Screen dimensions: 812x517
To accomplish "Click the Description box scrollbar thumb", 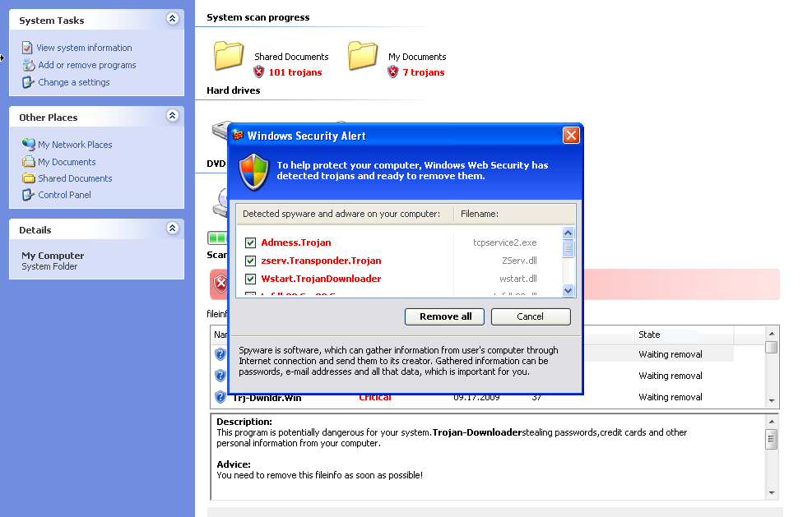I will pyautogui.click(x=772, y=440).
